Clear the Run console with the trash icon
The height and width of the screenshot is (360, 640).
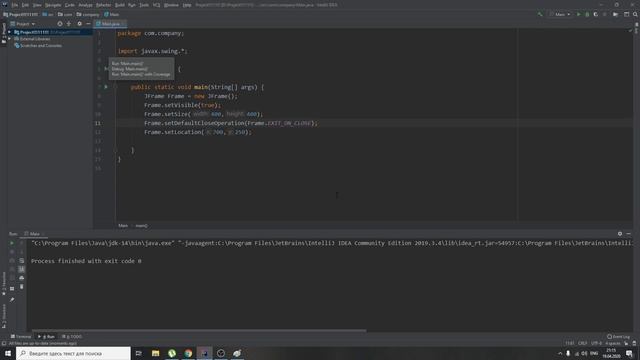coord(22,287)
